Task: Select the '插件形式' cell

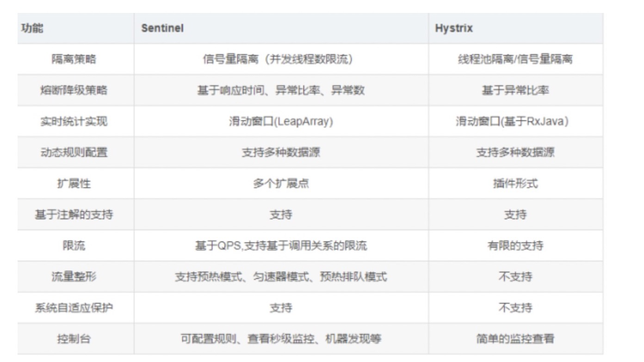Action: coord(515,183)
